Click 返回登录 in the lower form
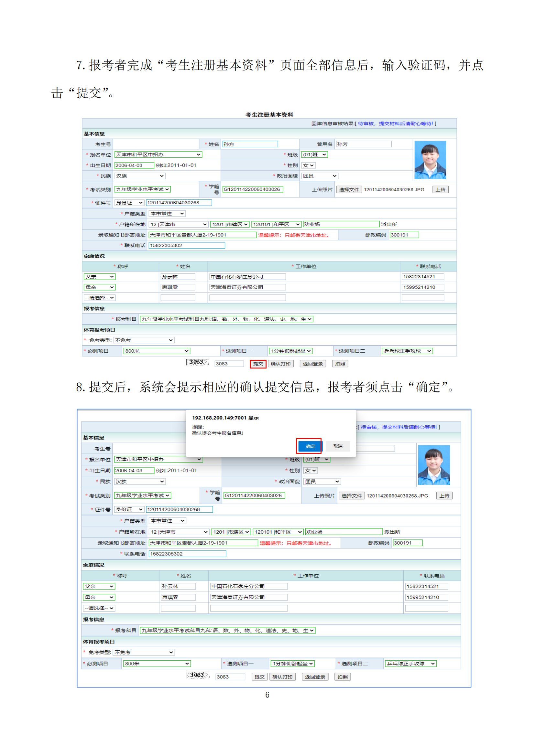The width and height of the screenshot is (535, 756). point(315,676)
